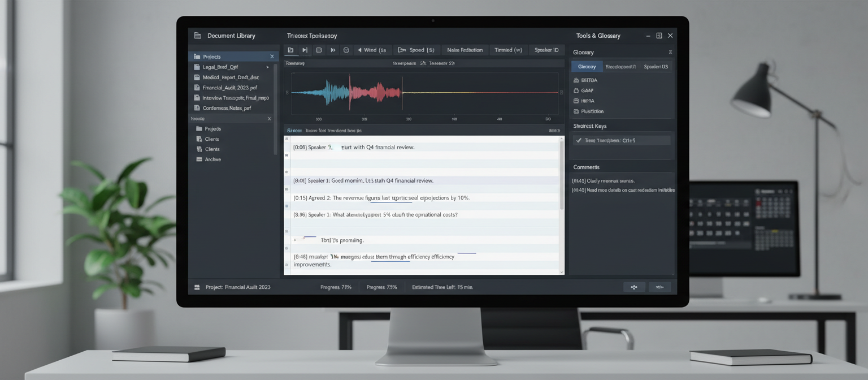Click the Medical_Report file icon
The width and height of the screenshot is (868, 380).
[x=197, y=77]
